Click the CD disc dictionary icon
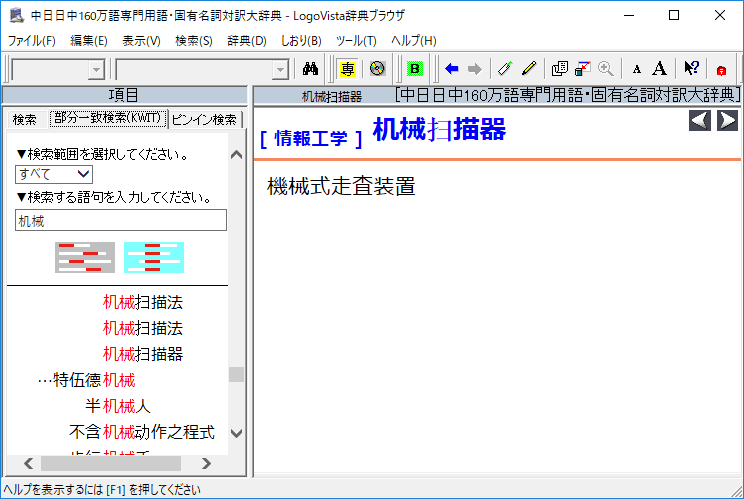 coord(377,69)
